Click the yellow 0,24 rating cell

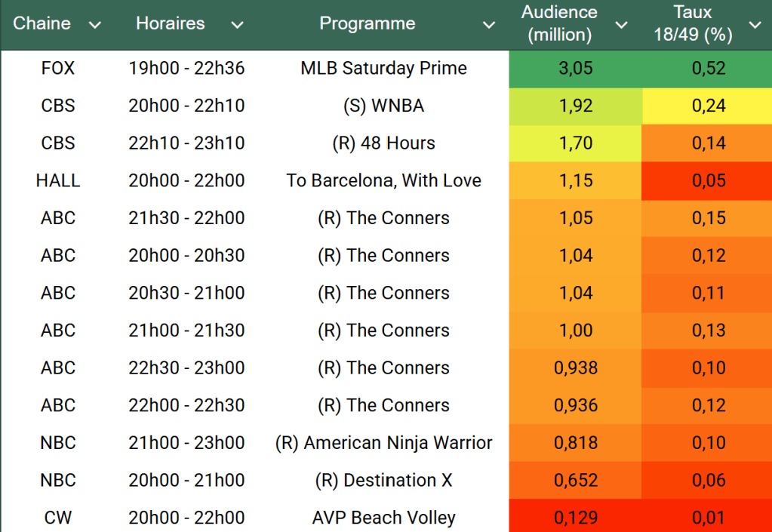[708, 106]
